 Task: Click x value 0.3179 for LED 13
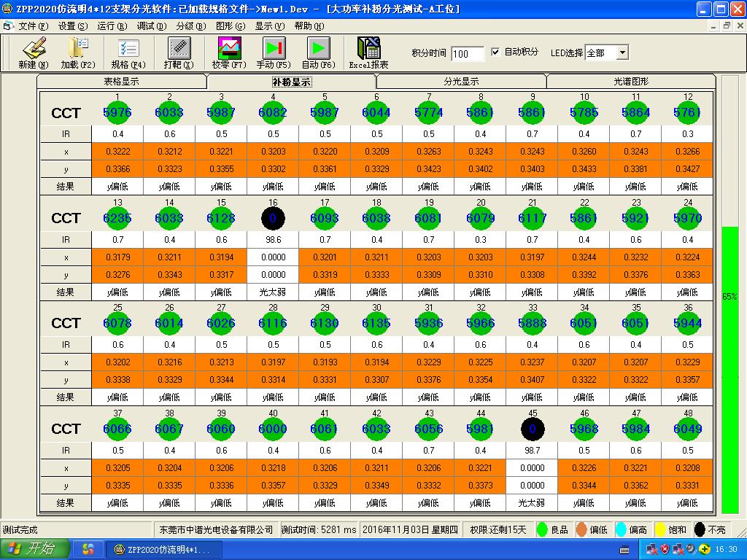117,257
